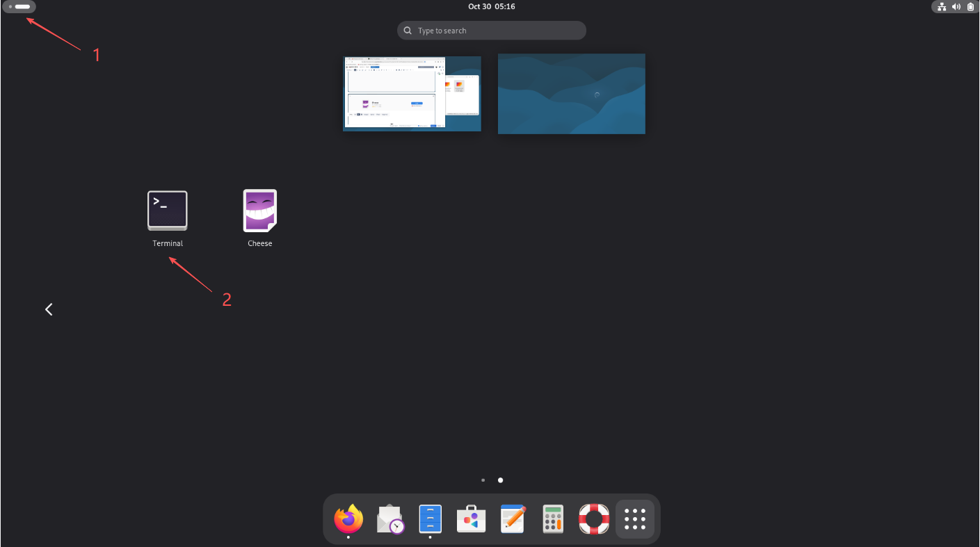Go to previous app page arrow
The width and height of the screenshot is (980, 547).
click(49, 309)
